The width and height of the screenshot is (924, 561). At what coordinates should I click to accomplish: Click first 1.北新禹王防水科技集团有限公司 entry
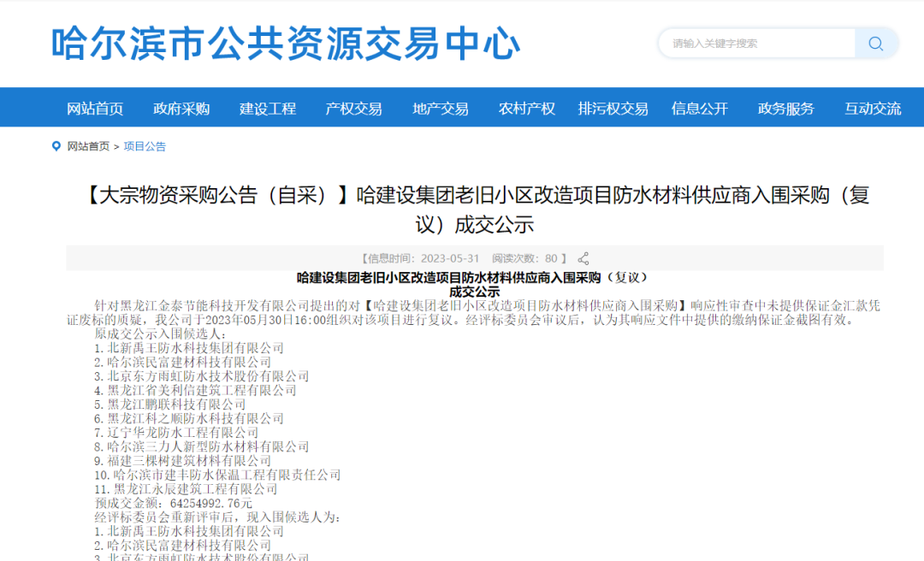tap(189, 348)
